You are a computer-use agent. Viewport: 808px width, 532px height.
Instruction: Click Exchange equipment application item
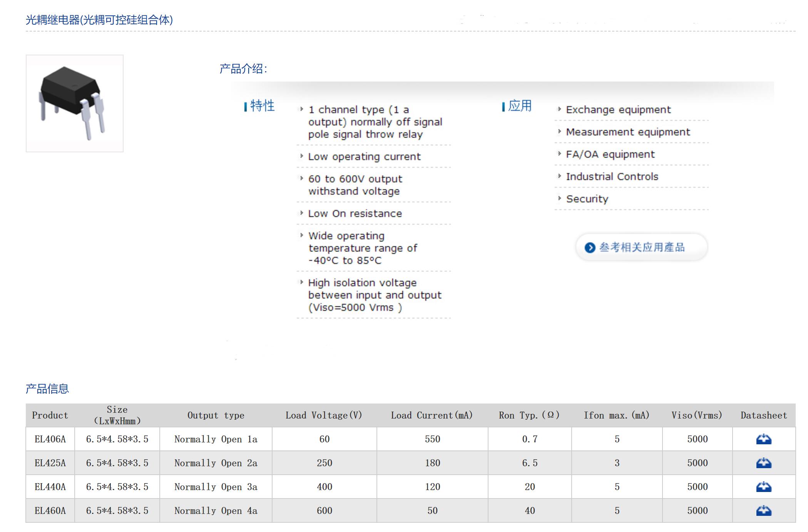pyautogui.click(x=618, y=110)
